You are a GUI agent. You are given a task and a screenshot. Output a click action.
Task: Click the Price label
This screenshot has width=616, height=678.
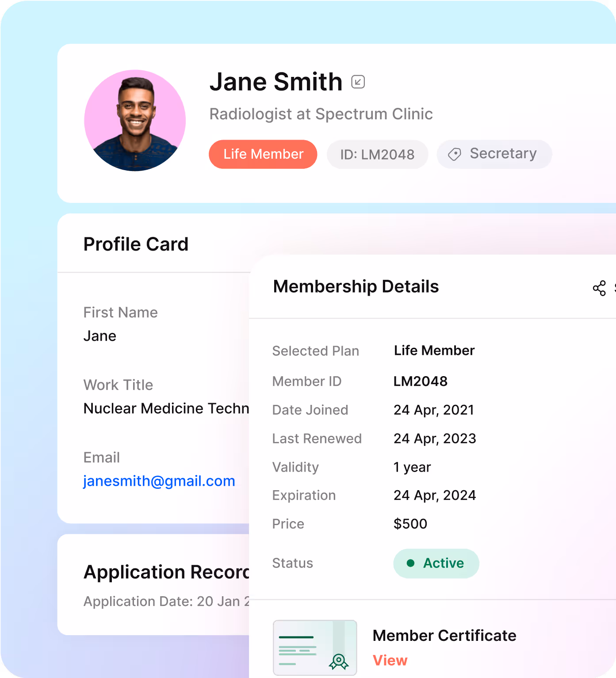(288, 524)
